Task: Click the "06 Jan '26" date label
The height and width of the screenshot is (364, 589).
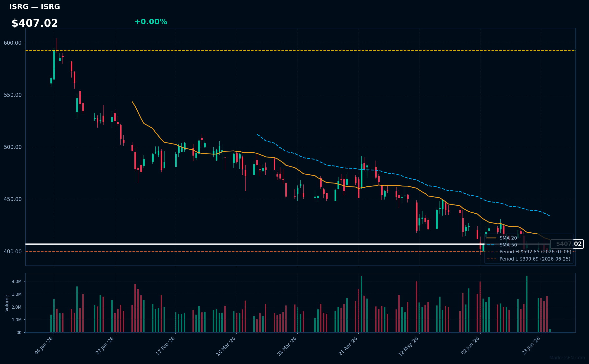Action: (44, 345)
